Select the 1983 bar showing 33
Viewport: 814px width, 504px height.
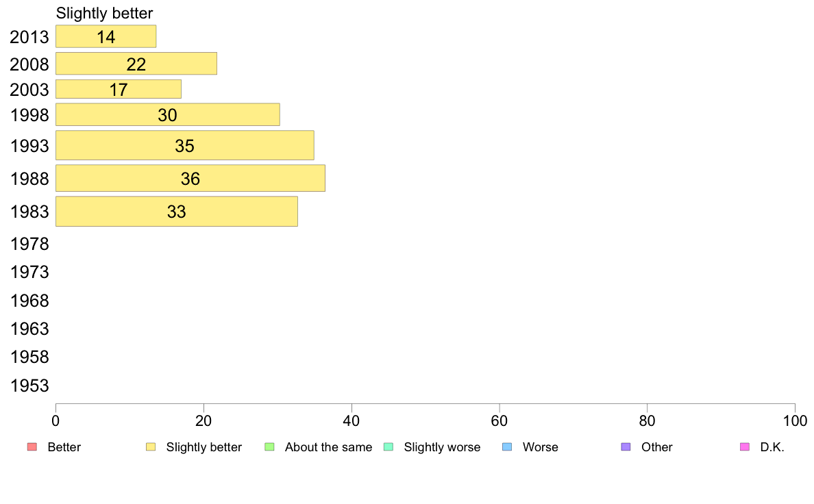177,211
